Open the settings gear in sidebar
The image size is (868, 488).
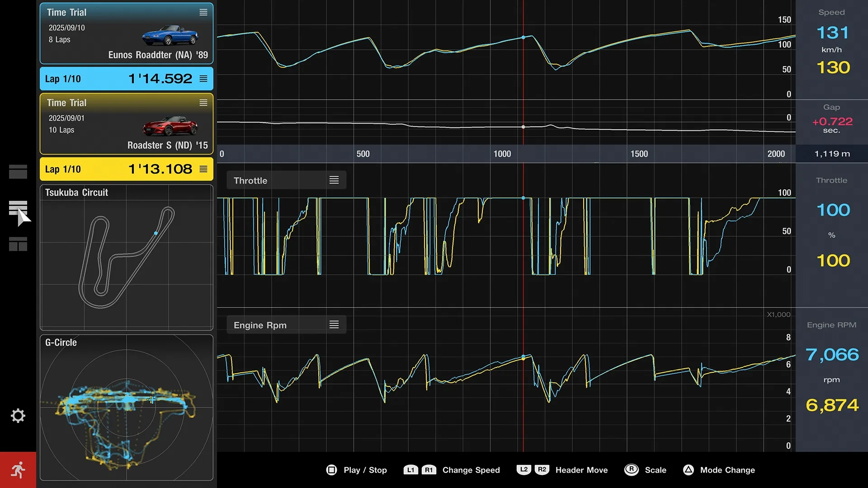click(18, 415)
